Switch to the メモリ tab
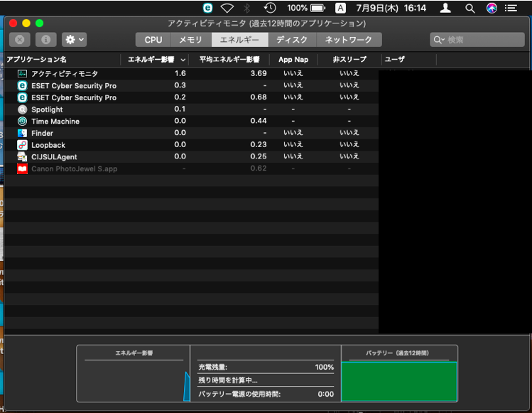Screen dimensions: 532x413 [191, 40]
